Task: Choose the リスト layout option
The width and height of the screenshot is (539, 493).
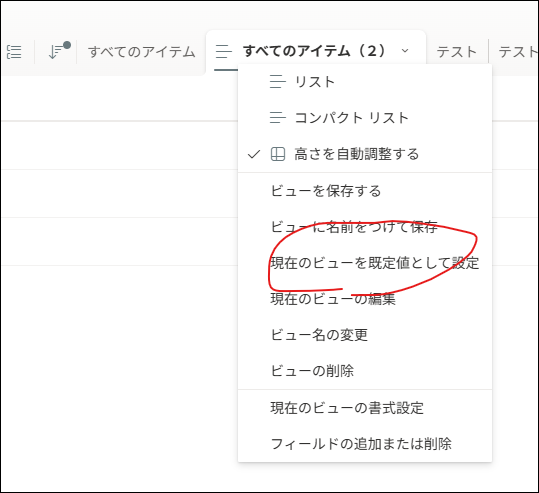Action: click(x=365, y=82)
